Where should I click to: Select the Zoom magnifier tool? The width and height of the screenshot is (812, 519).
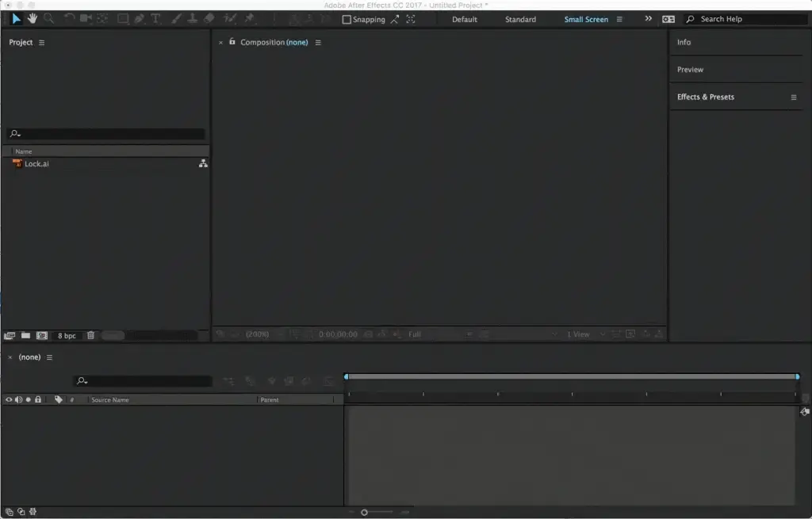coord(48,19)
